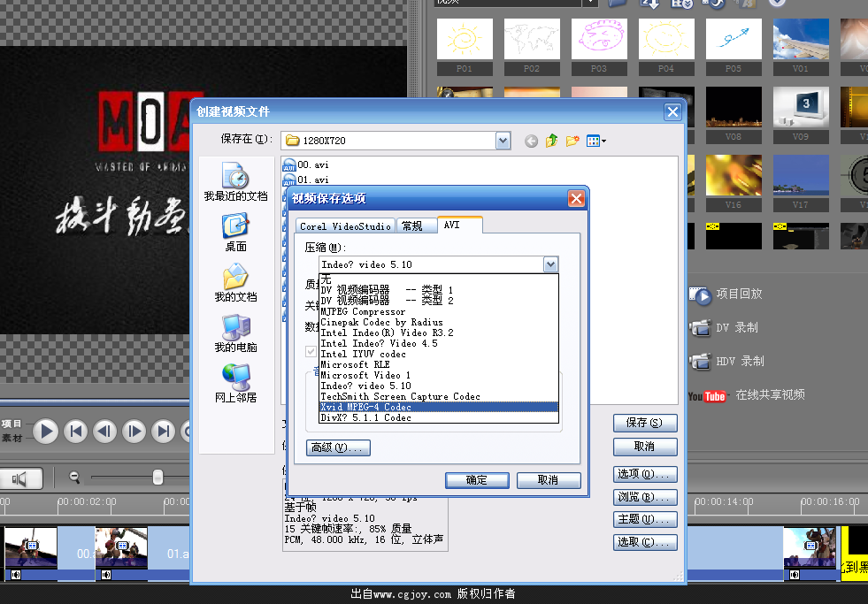Select the P02 world map thumbnail
Screen dimensions: 868x604
[532, 47]
